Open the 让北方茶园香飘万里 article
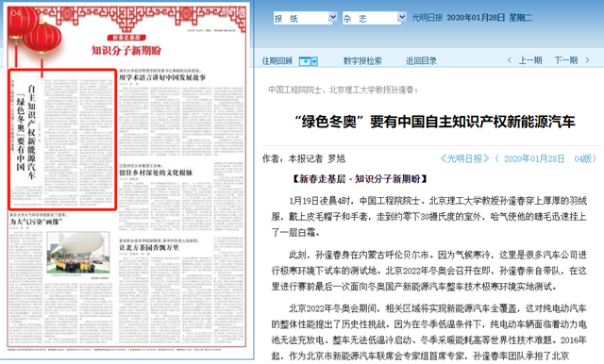This screenshot has width=604, height=364. click(149, 247)
